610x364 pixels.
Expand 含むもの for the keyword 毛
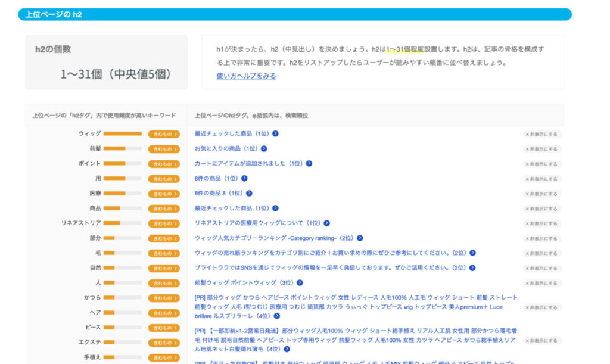click(x=164, y=254)
